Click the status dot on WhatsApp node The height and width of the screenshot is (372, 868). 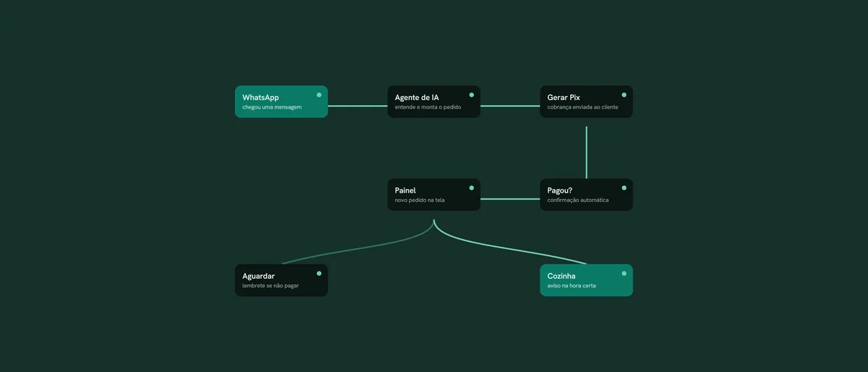[x=319, y=95]
